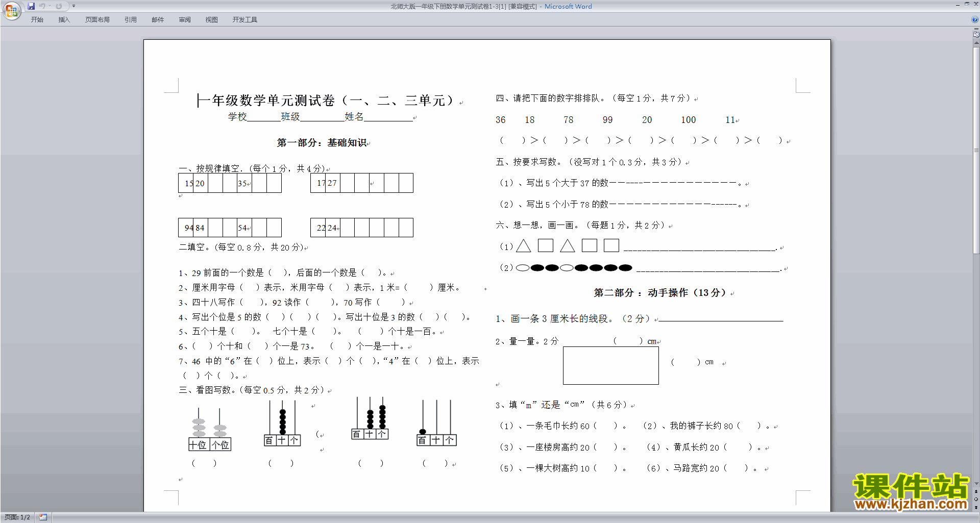The height and width of the screenshot is (523, 980).
Task: Toggle the ruler button above scrollbar
Action: click(x=976, y=35)
